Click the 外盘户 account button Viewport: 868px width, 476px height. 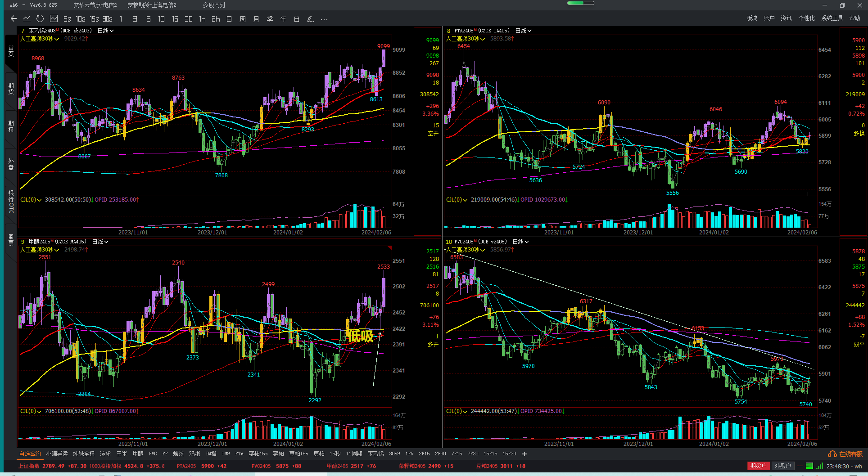(x=782, y=466)
